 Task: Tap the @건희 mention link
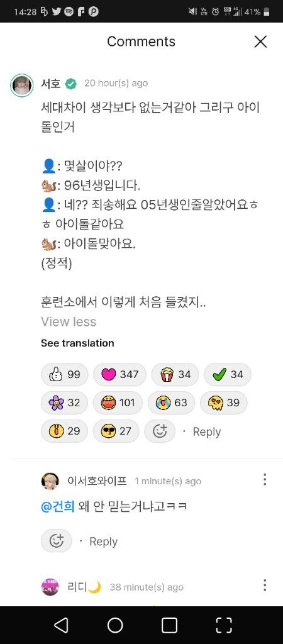click(x=58, y=506)
